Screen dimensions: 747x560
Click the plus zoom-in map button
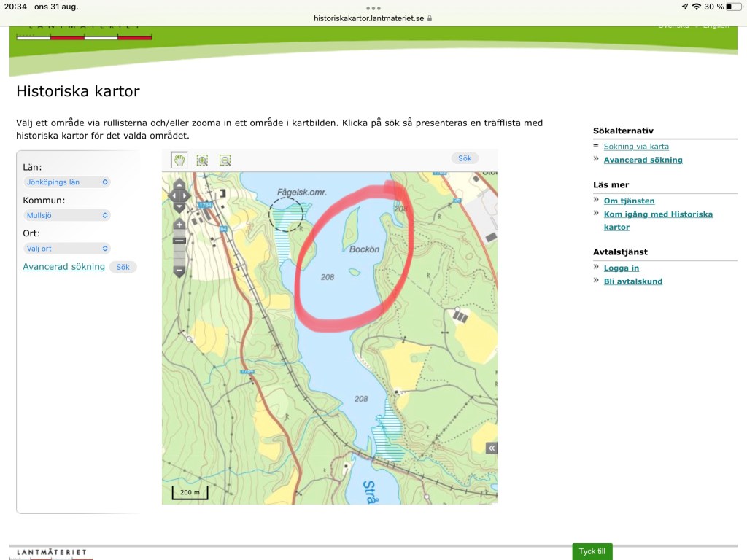pyautogui.click(x=179, y=225)
